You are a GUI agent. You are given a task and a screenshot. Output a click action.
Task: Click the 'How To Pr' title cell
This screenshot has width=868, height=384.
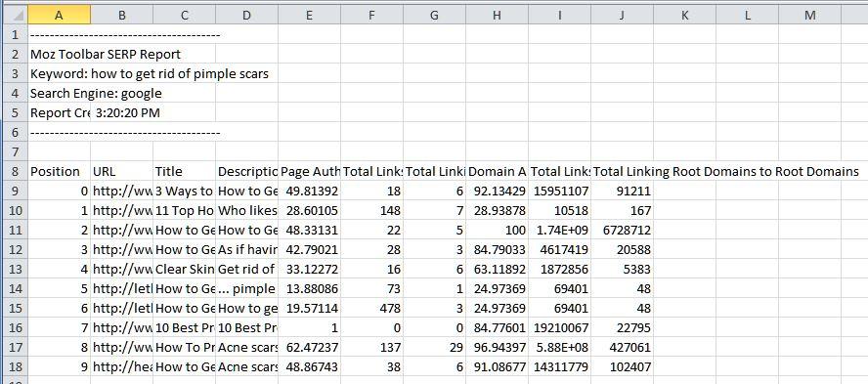(185, 348)
